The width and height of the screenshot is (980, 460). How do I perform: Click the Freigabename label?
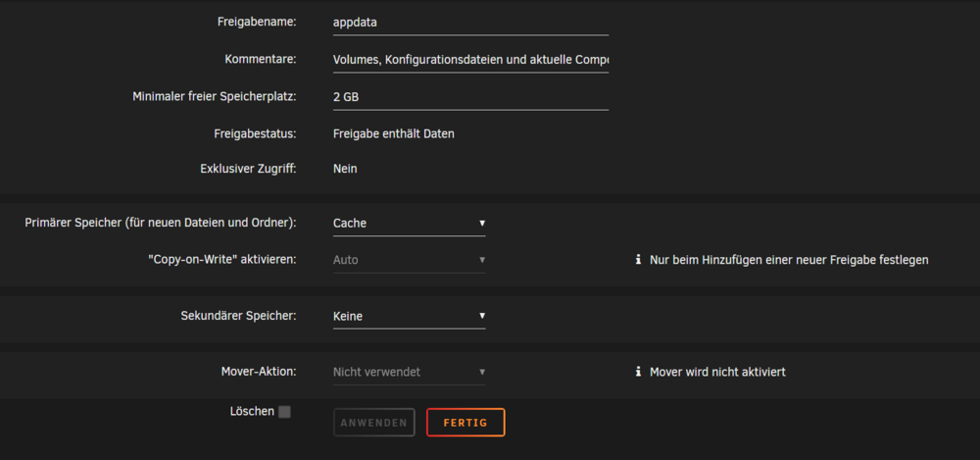click(x=257, y=22)
